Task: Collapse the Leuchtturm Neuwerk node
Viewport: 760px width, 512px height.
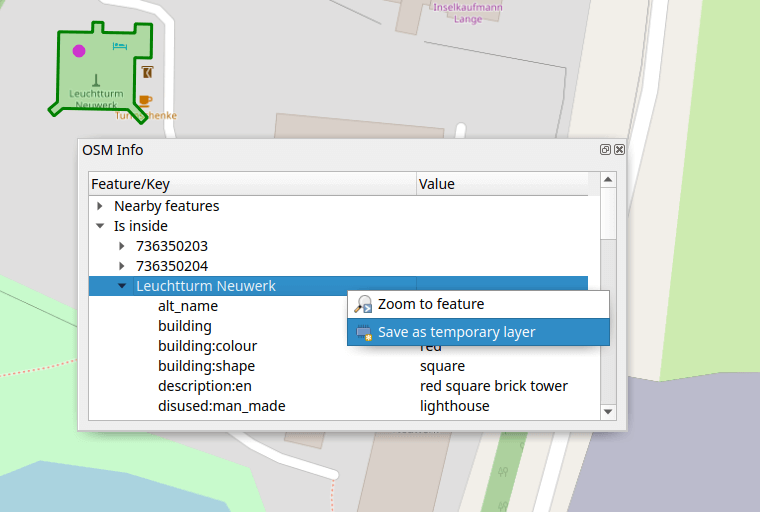Action: [x=122, y=286]
